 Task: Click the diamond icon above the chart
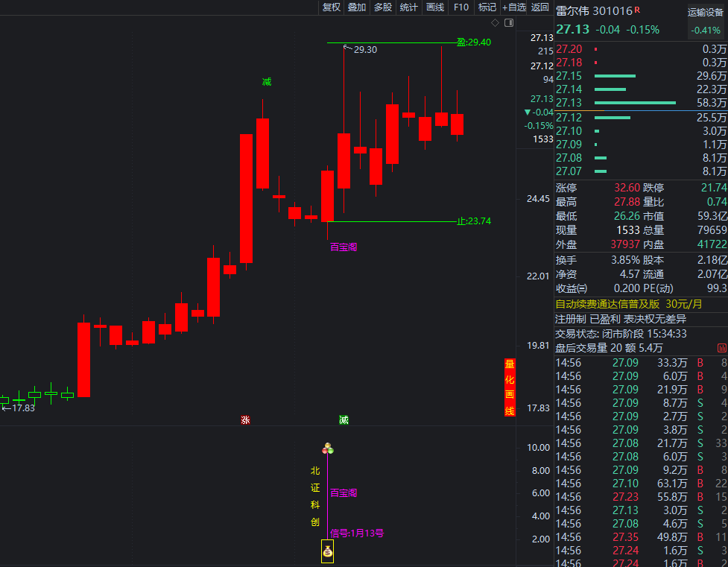(x=495, y=23)
